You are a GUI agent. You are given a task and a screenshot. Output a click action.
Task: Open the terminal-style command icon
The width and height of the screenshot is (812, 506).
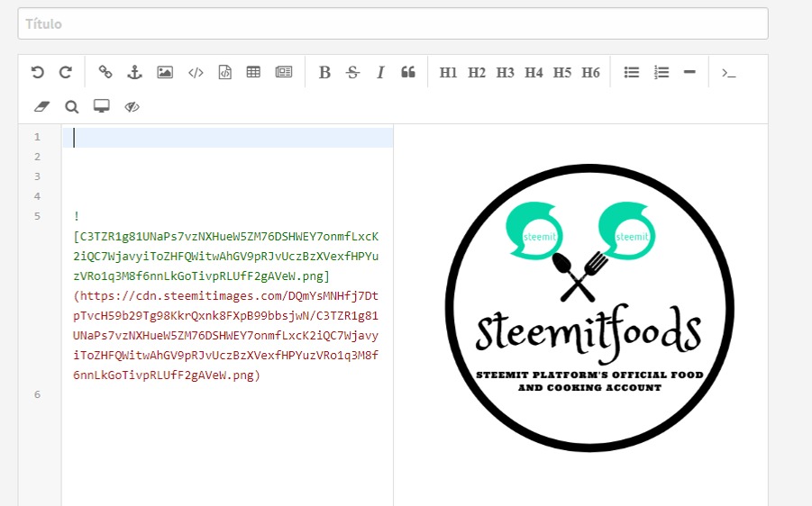pyautogui.click(x=728, y=73)
